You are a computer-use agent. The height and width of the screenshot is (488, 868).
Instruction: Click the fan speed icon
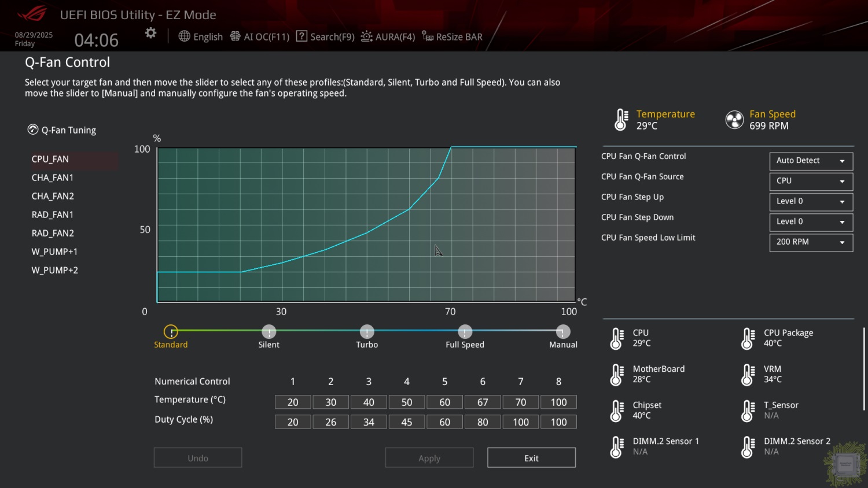coord(734,120)
